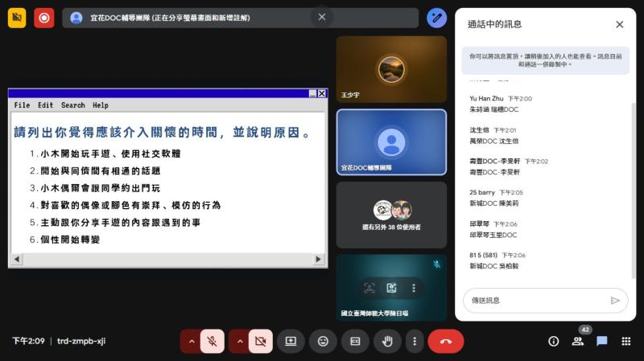This screenshot has width=644, height=361.
Task: Open Help menu in shared window
Action: point(100,105)
